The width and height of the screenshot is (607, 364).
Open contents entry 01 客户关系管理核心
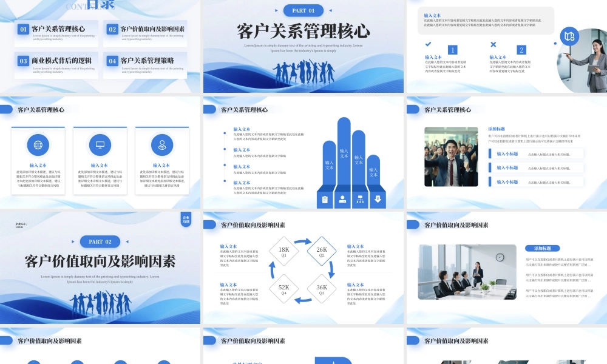click(56, 33)
